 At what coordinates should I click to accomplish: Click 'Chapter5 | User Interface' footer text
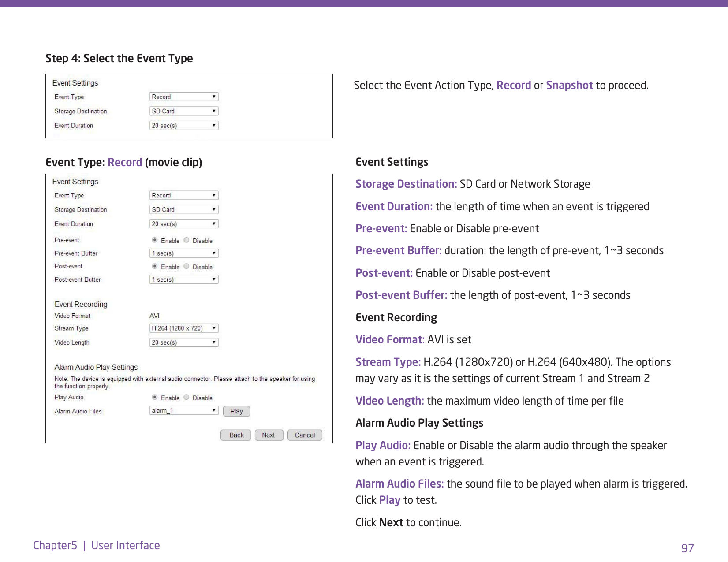97,545
